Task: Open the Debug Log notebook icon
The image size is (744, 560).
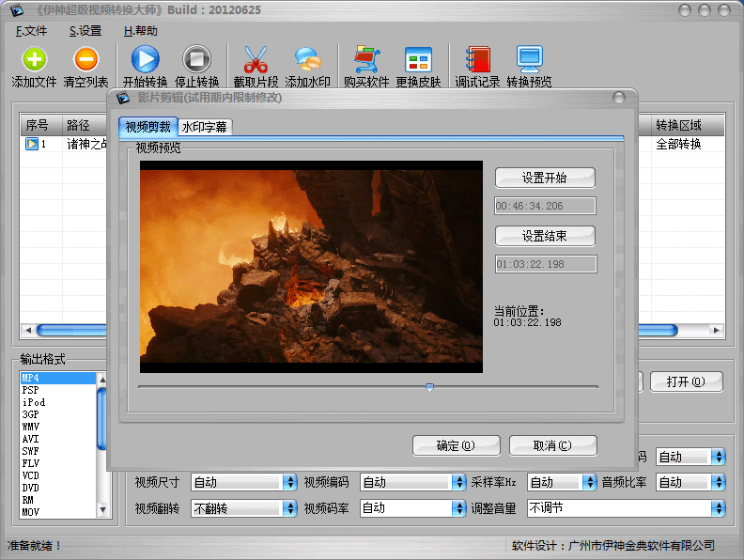Action: (477, 60)
